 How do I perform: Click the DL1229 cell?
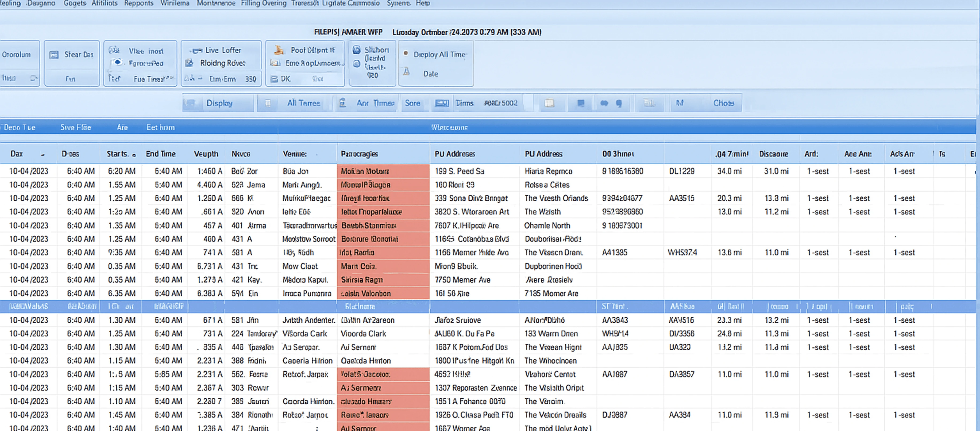pos(681,171)
